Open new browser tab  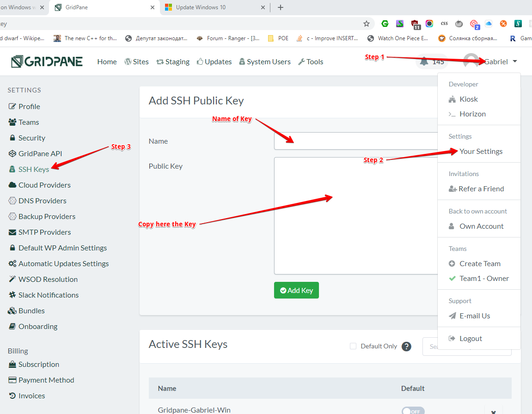[x=280, y=7]
